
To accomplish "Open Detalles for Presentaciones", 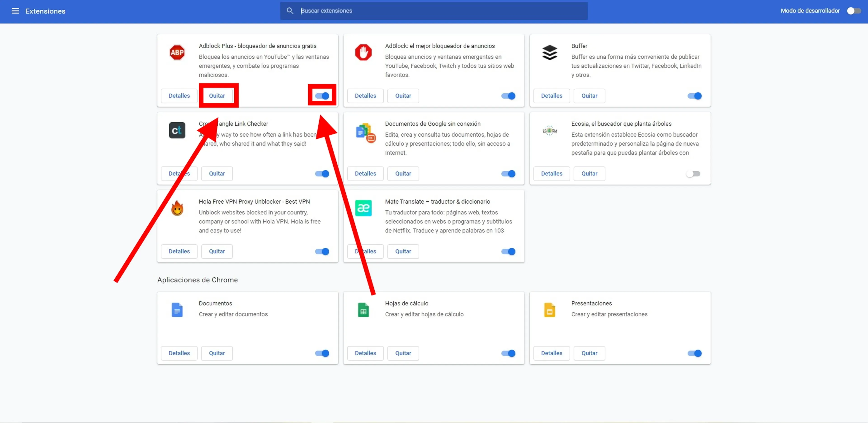I will point(552,353).
